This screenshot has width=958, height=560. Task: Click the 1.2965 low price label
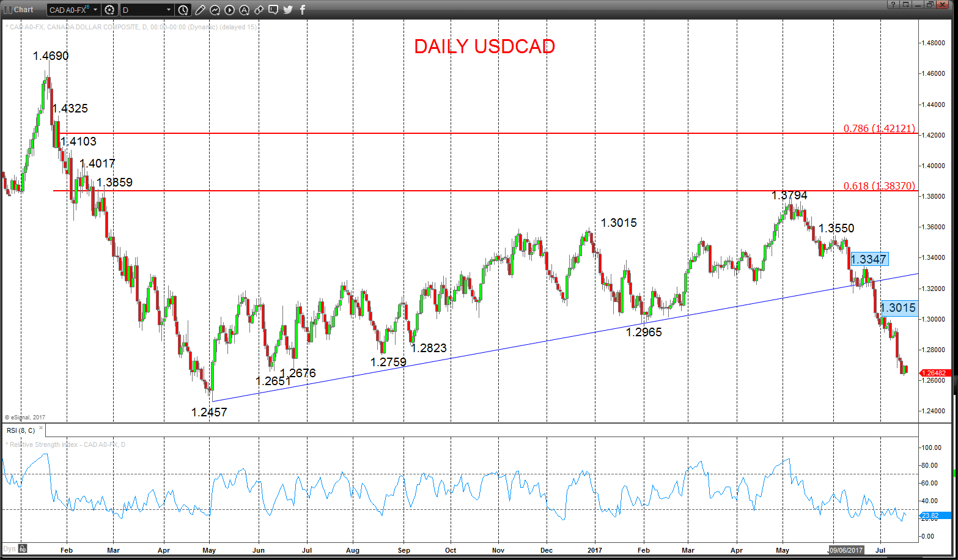(644, 332)
